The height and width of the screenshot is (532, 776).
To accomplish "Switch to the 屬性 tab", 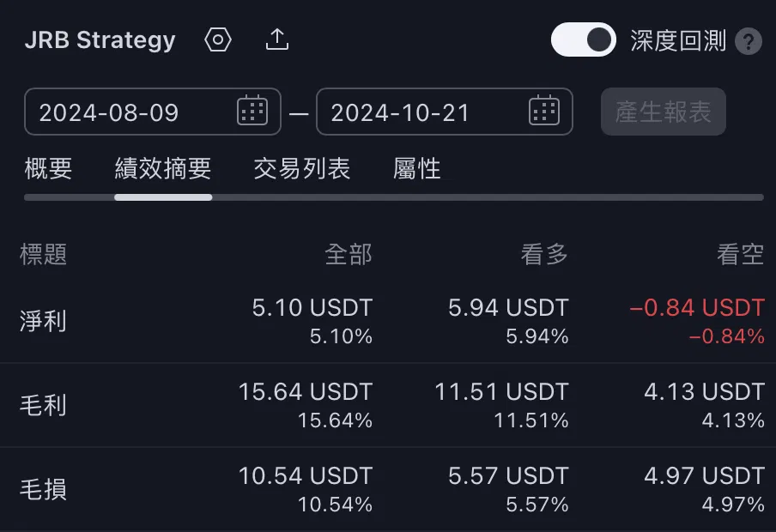I will pos(416,169).
